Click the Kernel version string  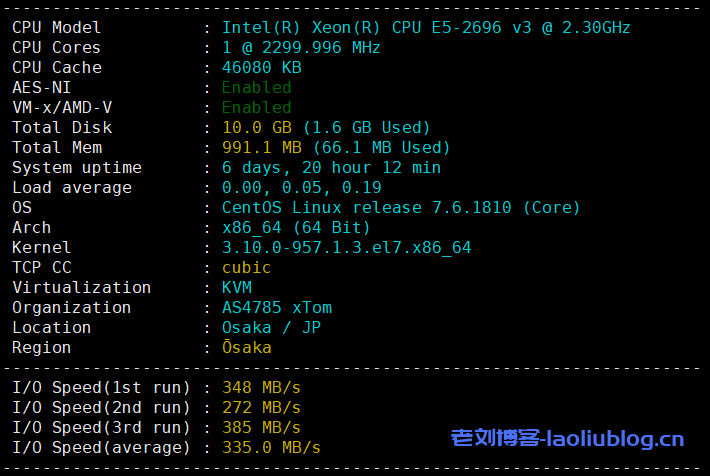pyautogui.click(x=346, y=247)
